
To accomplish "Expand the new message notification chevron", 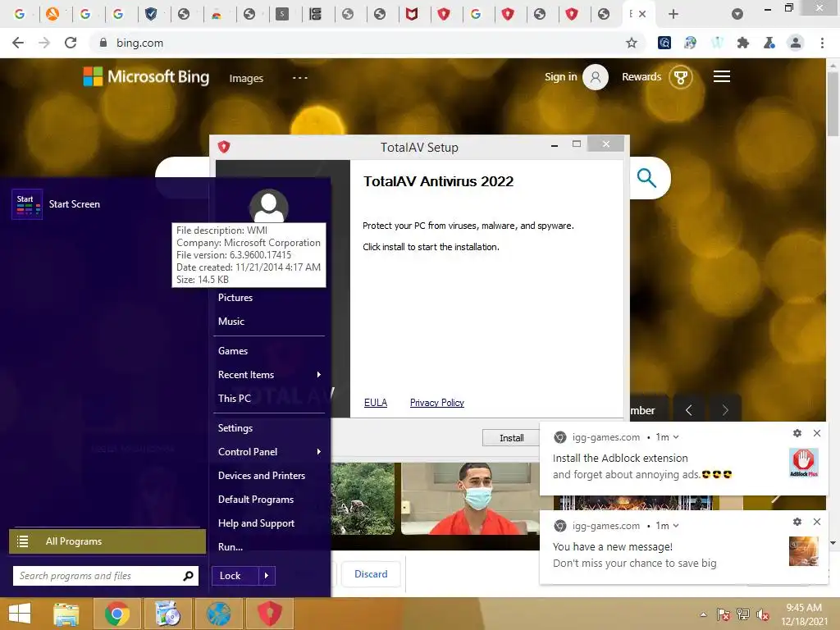I will (676, 526).
